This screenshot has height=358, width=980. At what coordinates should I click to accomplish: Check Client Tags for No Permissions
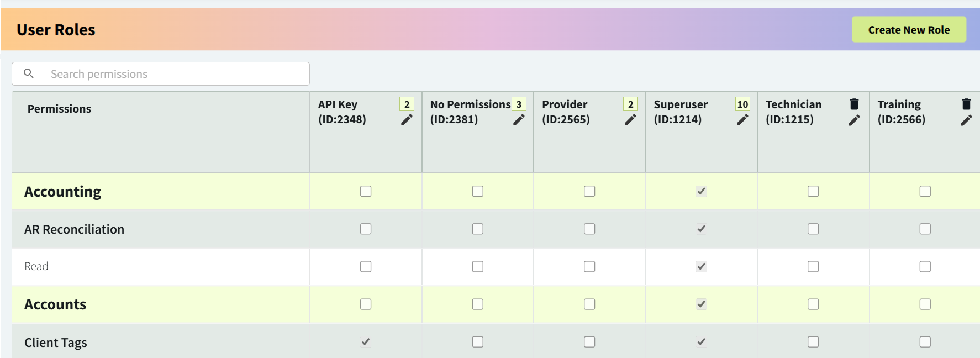click(x=477, y=342)
